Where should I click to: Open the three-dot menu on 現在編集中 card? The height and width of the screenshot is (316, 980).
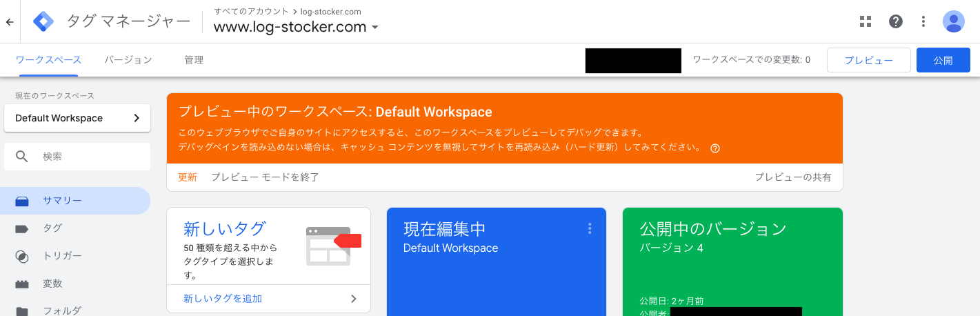590,228
